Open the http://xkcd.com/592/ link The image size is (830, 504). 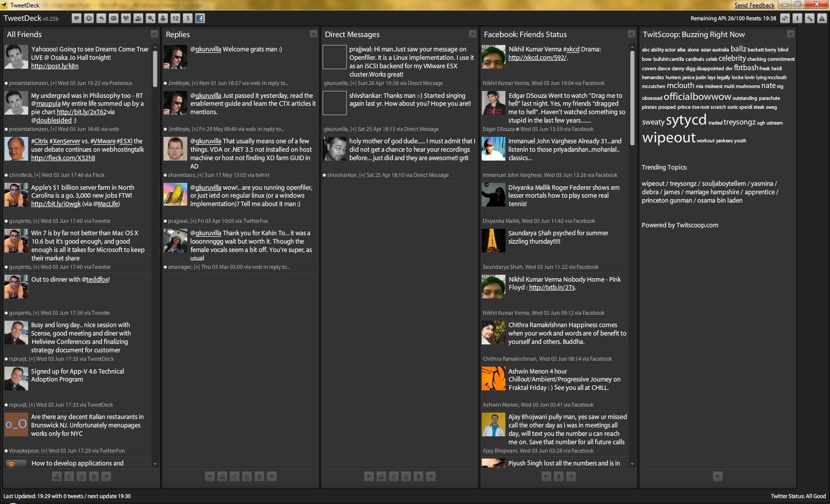pos(538,58)
